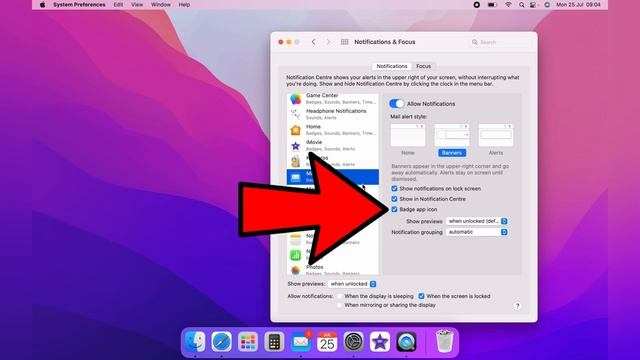Open the Apple menu
Screen dimensions: 640x360
(42, 5)
